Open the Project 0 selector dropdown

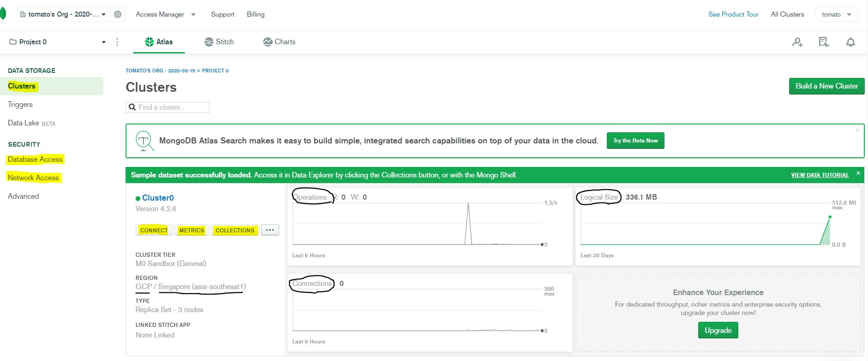coord(58,42)
